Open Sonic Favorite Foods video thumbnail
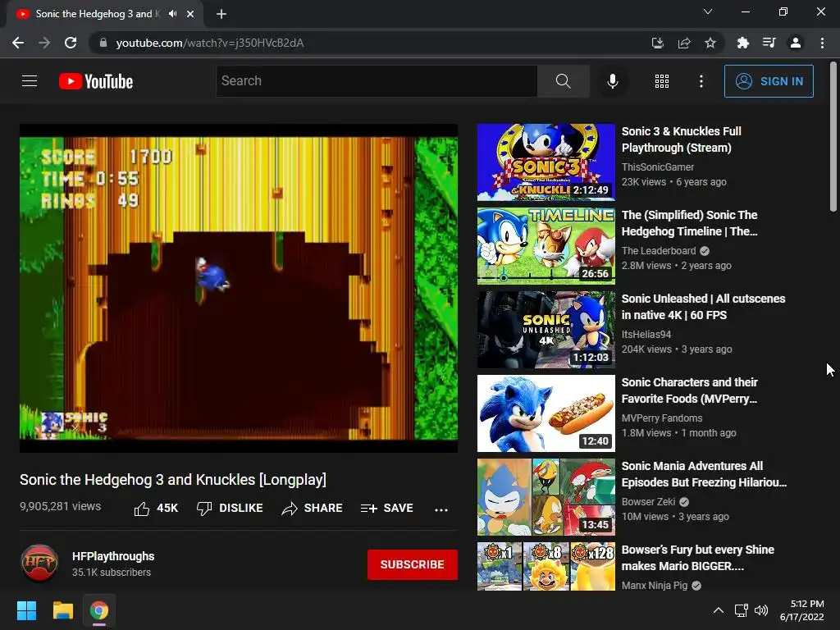 (546, 413)
